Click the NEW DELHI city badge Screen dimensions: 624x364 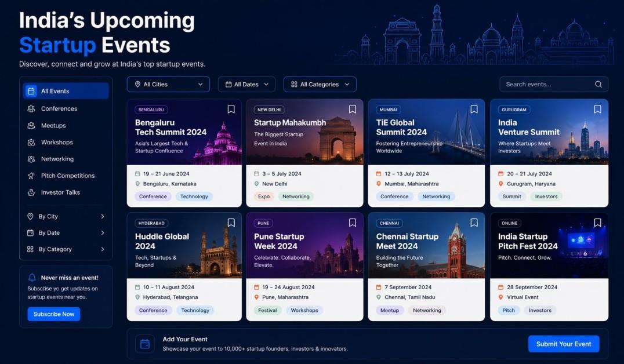(269, 110)
